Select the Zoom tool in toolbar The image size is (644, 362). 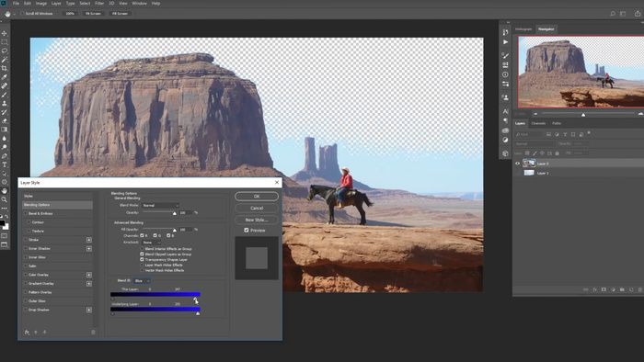5,199
